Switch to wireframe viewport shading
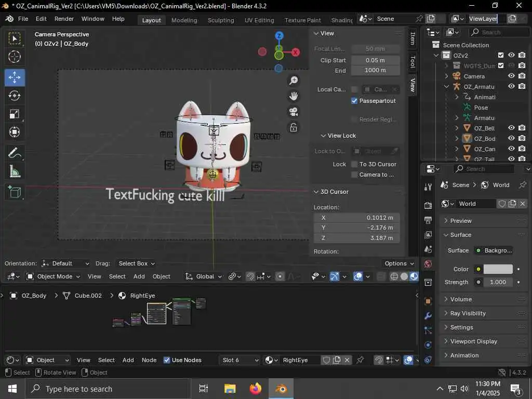This screenshot has width=532, height=399. [x=394, y=276]
